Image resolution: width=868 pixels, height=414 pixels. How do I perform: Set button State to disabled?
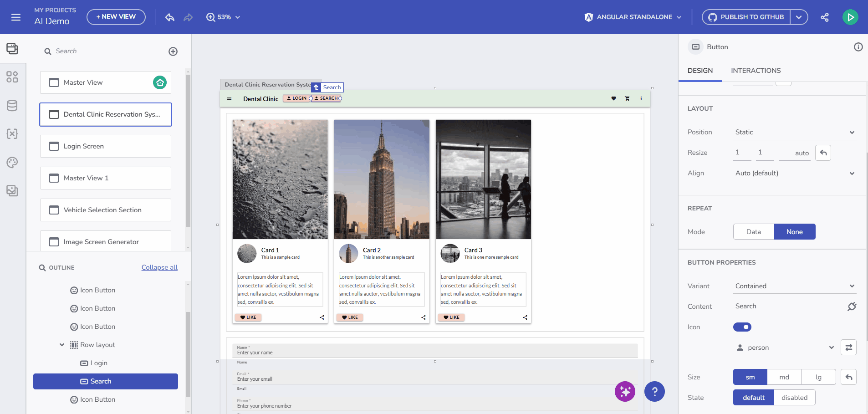pyautogui.click(x=794, y=397)
